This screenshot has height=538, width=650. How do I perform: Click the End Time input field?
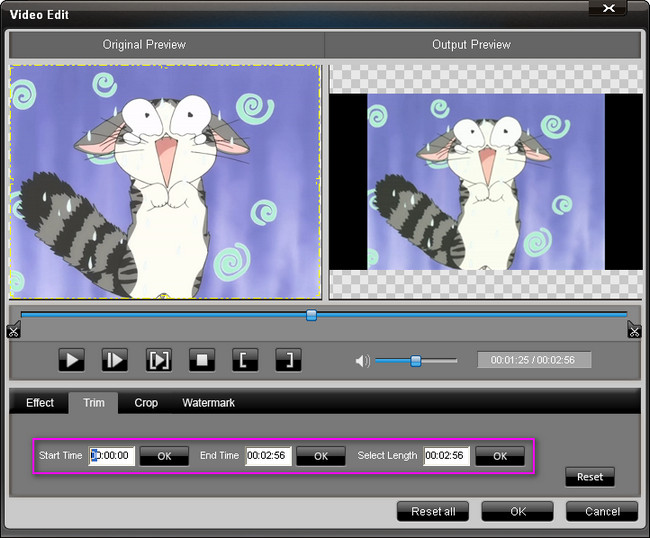268,456
